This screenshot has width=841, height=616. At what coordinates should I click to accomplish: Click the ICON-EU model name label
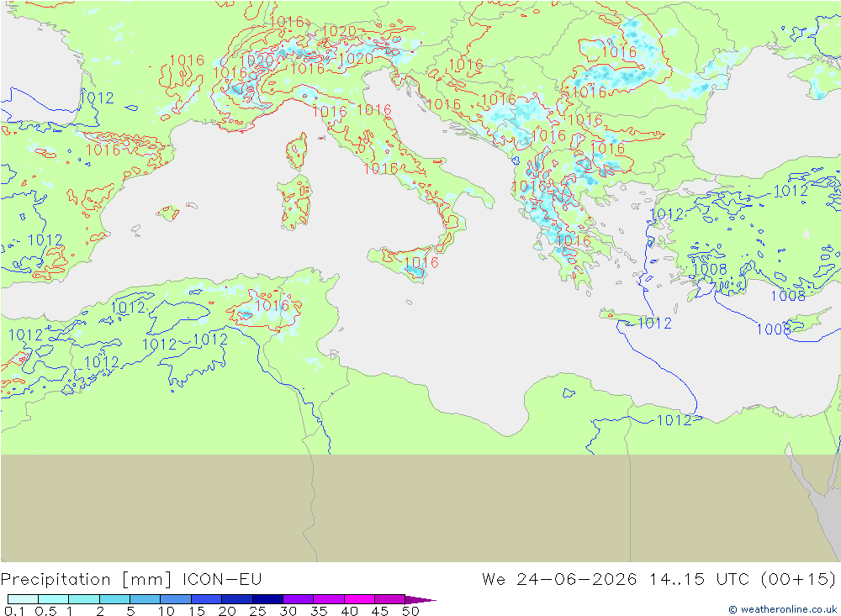pos(222,579)
